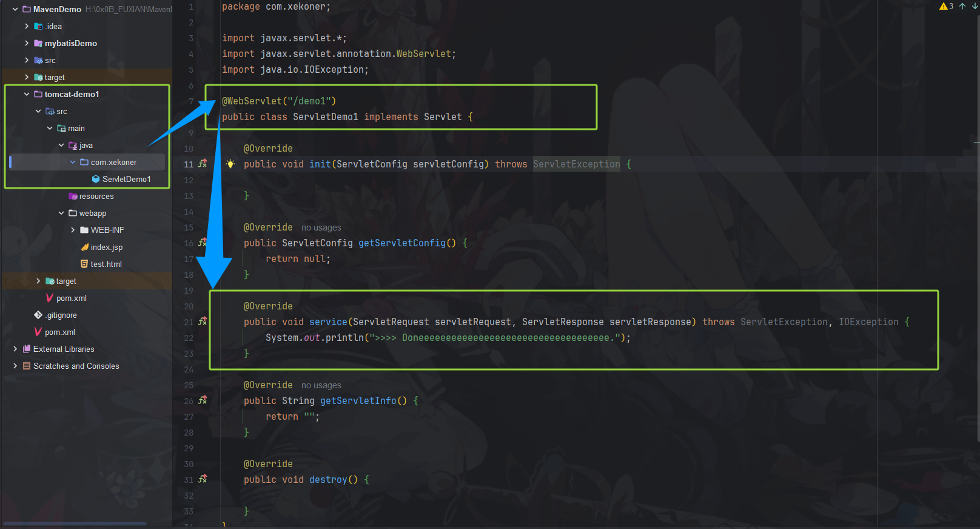This screenshot has width=980, height=529.
Task: Click the grayed ServletException in init signature
Action: [x=577, y=164]
